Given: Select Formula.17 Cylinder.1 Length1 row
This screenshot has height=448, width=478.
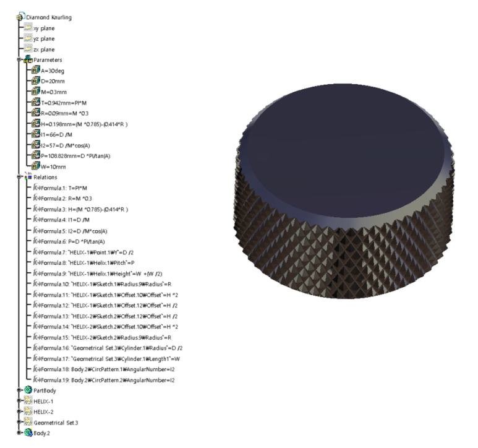Looking at the screenshot, I should point(106,359).
